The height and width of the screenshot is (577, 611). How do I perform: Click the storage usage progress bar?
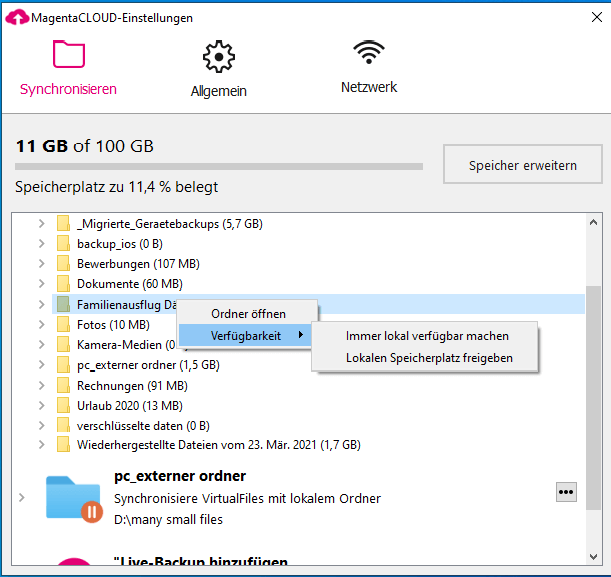pyautogui.click(x=219, y=166)
